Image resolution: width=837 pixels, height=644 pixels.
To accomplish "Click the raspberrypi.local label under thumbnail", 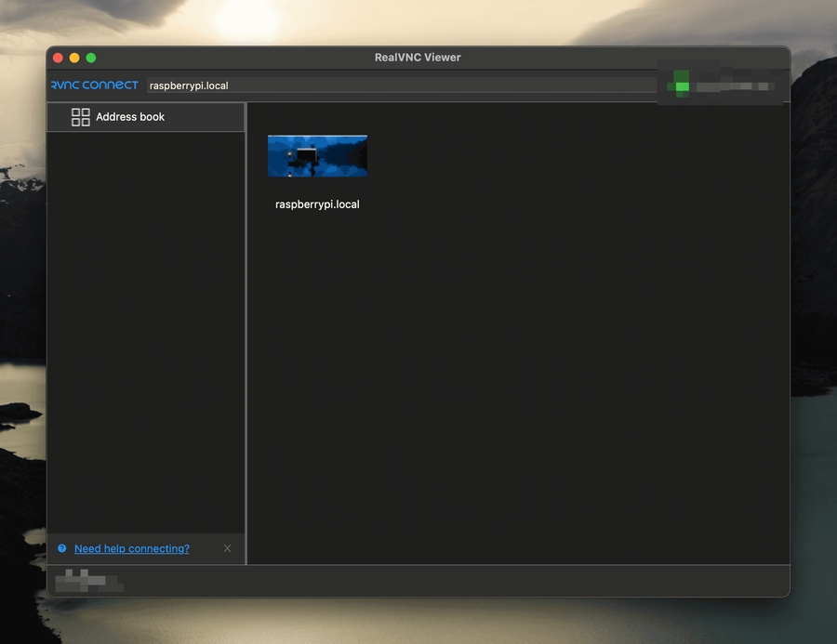I will [317, 204].
